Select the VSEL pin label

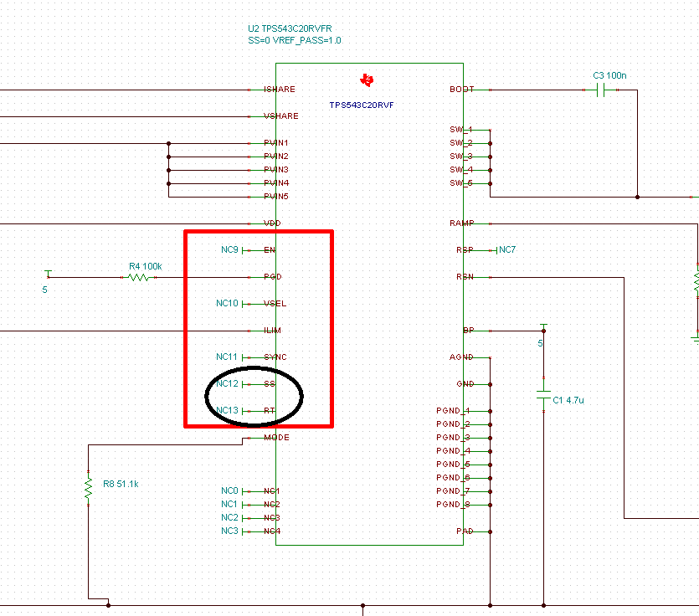coord(275,303)
